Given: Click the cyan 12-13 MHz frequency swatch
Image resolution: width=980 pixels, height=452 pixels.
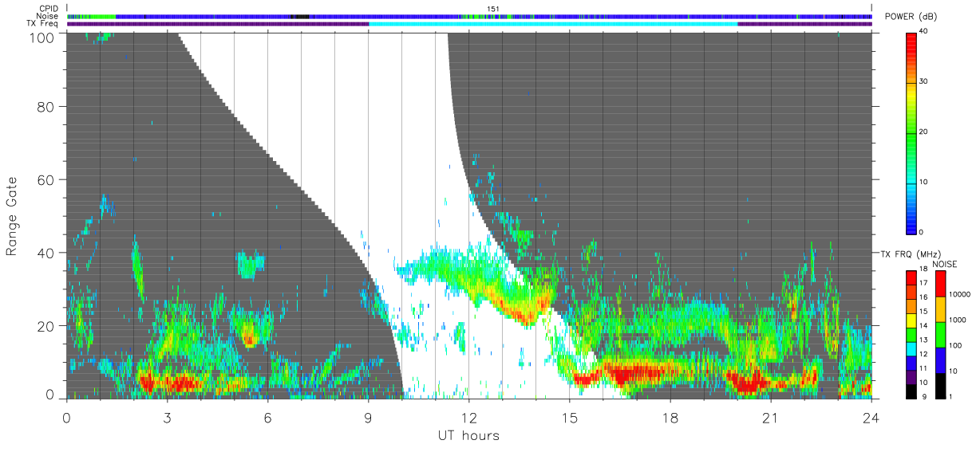Looking at the screenshot, I should click(x=912, y=348).
